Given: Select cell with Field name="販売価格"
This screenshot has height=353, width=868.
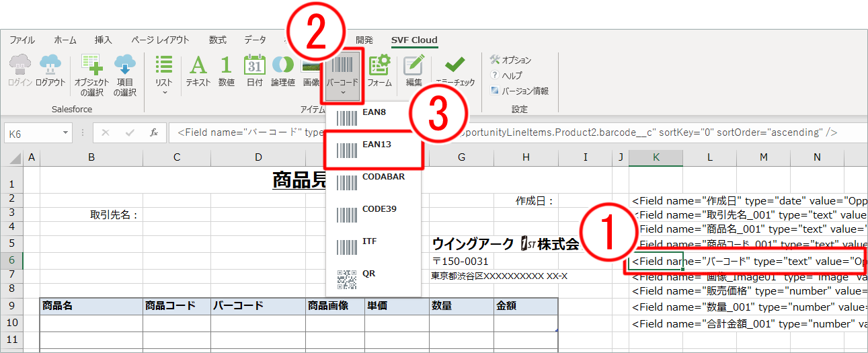Looking at the screenshot, I should 748,291.
